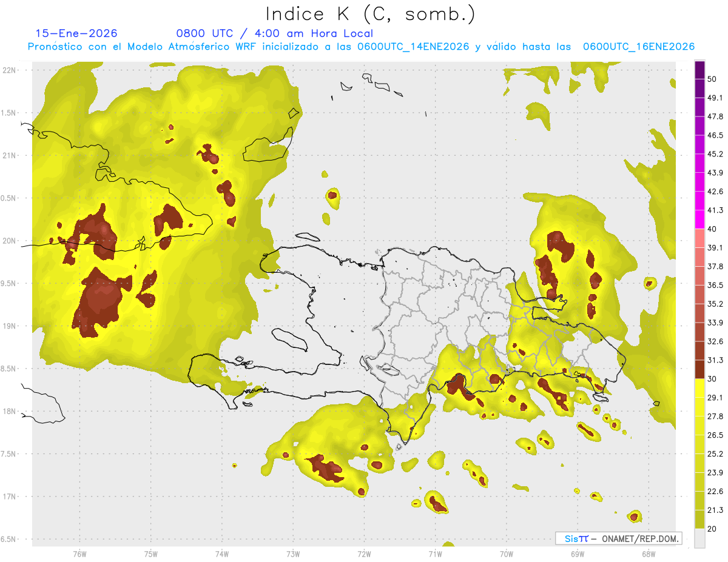Click the colorbar value '35.2'
Image resolution: width=728 pixels, height=562 pixels.
715,304
